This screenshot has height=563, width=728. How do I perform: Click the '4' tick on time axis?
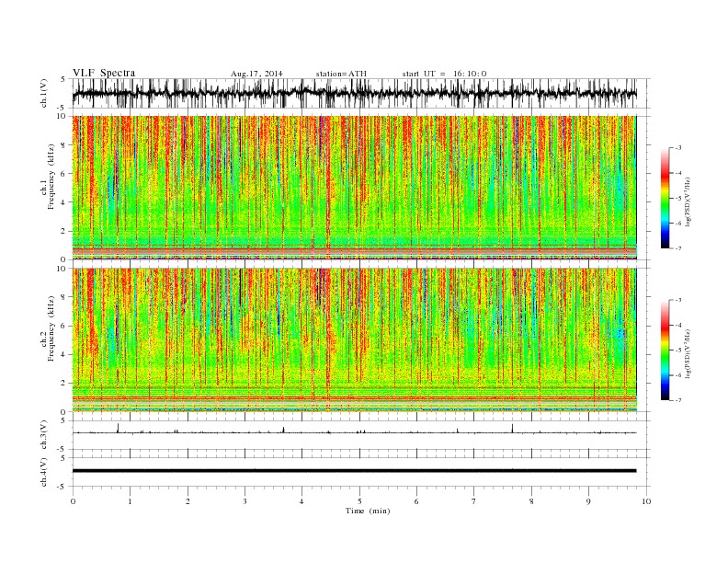click(301, 501)
